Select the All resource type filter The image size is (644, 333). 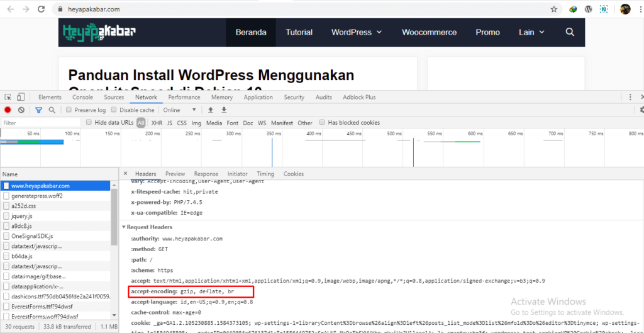click(142, 123)
